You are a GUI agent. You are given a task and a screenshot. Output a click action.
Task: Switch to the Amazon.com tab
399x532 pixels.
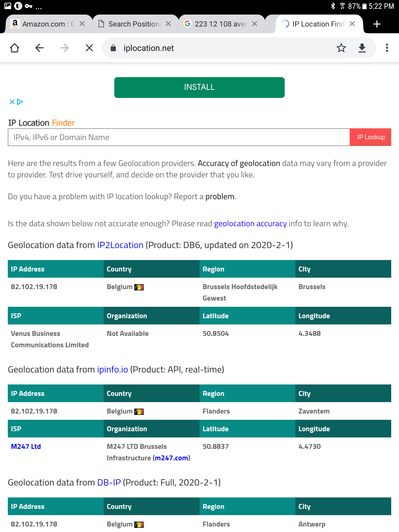tap(44, 24)
